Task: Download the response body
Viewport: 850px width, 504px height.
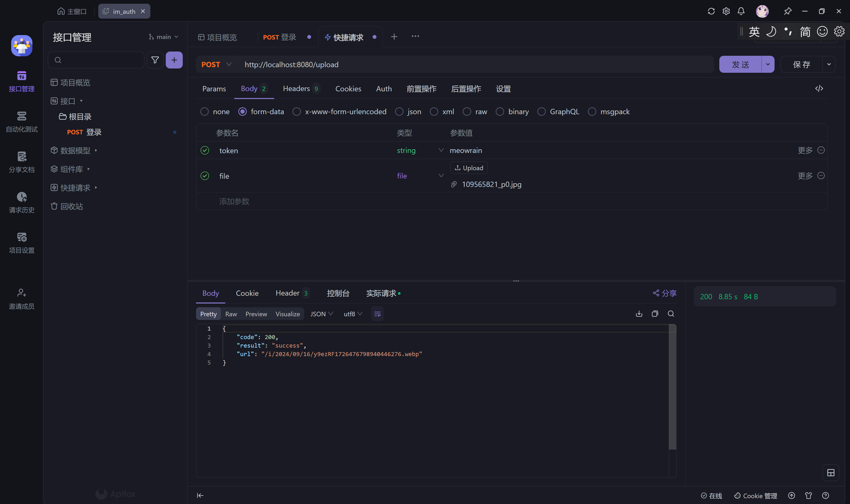Action: (x=639, y=314)
